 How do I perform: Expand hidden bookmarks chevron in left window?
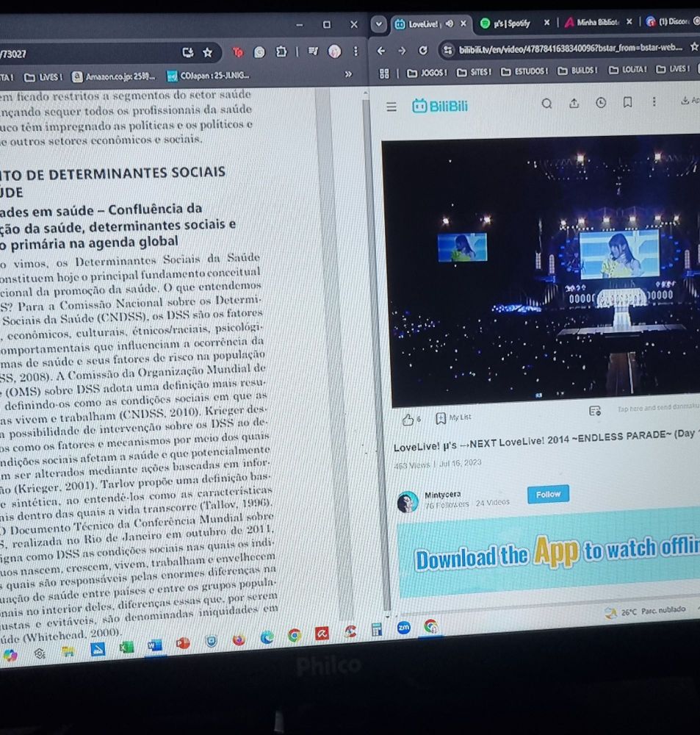pyautogui.click(x=348, y=74)
